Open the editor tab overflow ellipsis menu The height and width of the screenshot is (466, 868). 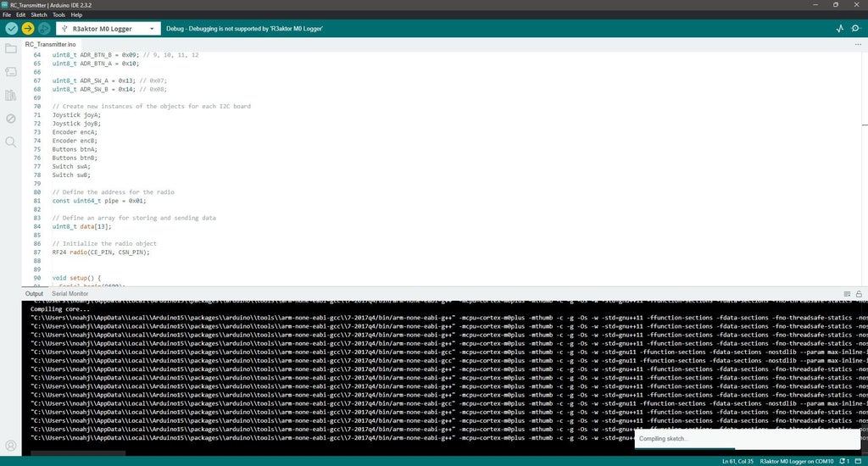click(x=858, y=44)
